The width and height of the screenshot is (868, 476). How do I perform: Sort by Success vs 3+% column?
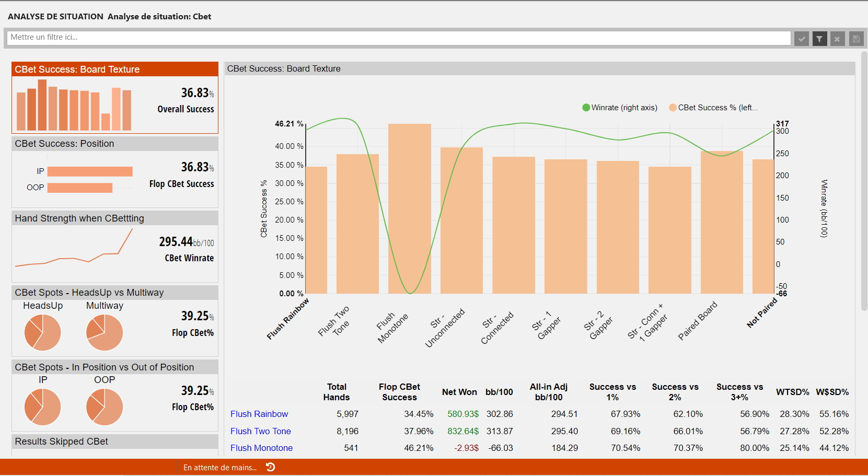tap(739, 392)
